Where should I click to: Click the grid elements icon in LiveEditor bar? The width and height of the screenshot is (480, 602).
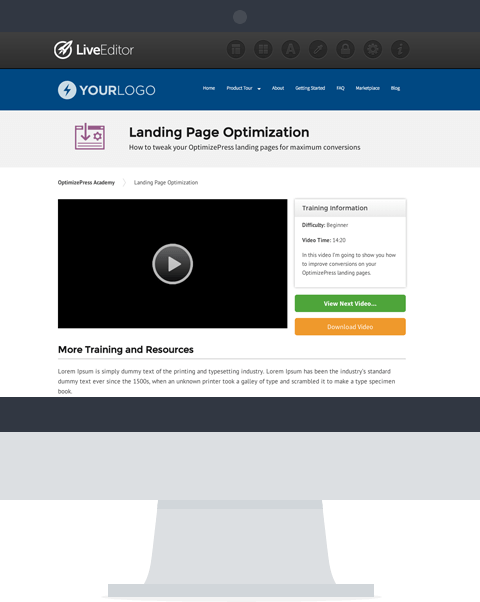[x=263, y=50]
